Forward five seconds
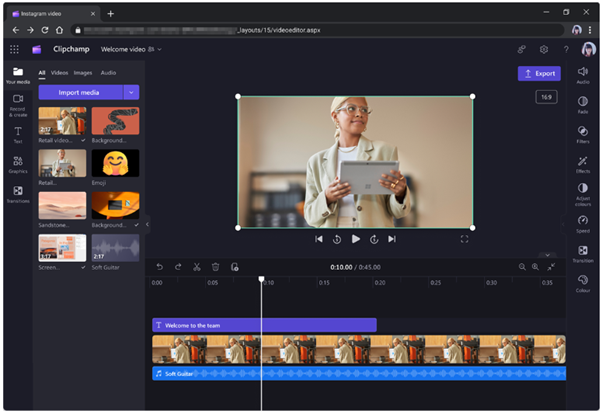Viewport: 602px width, 414px height. [x=374, y=239]
